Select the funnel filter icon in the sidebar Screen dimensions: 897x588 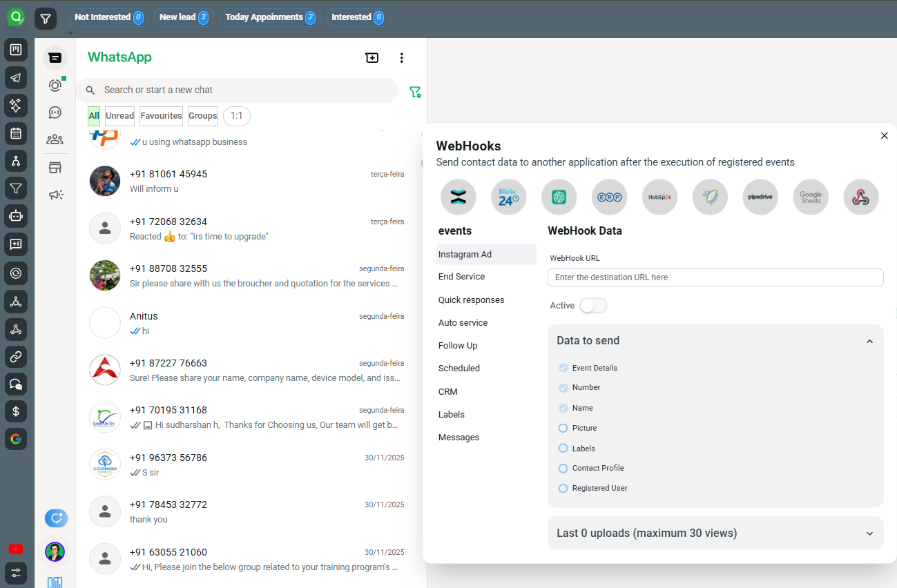point(15,188)
